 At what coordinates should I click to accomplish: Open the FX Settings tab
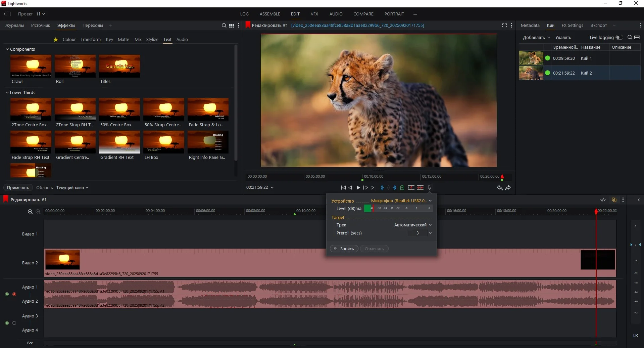pyautogui.click(x=572, y=26)
